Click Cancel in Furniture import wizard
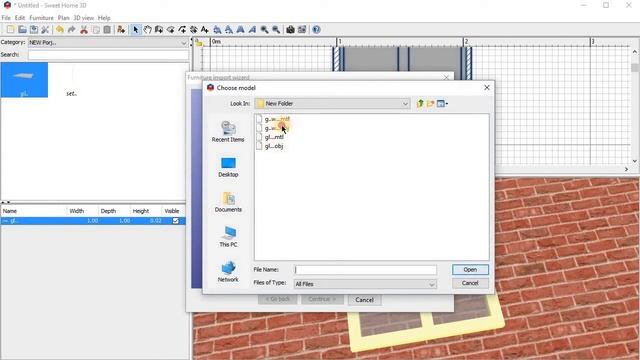The image size is (640, 360). [x=364, y=300]
